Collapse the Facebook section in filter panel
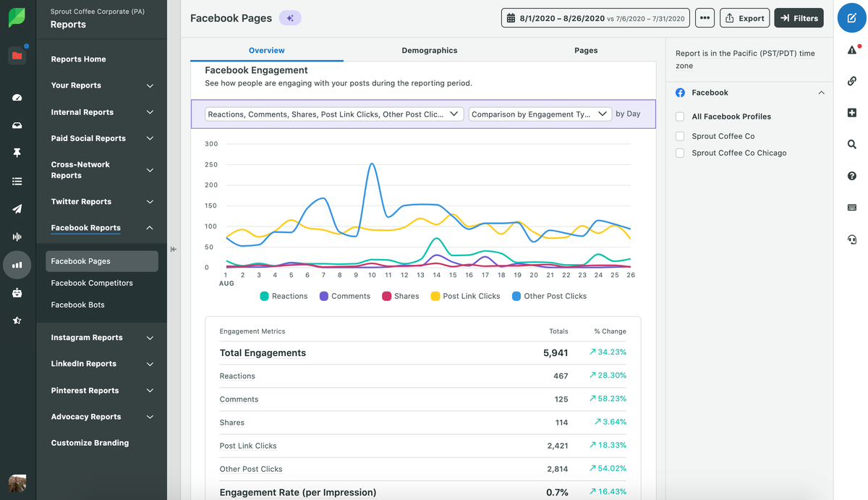Screen dimensions: 868x500 (x=821, y=93)
